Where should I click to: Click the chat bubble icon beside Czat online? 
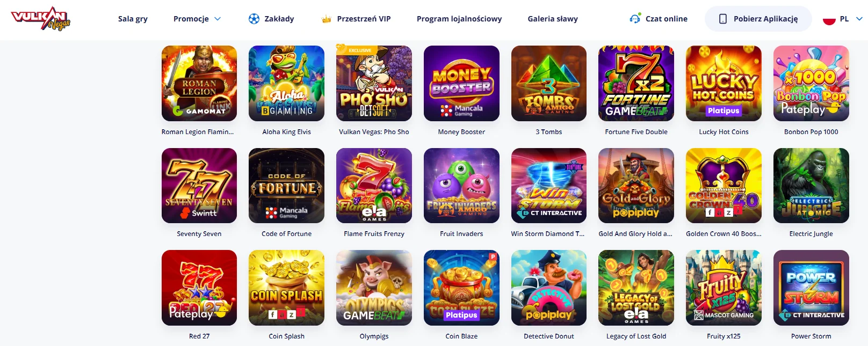tap(635, 18)
